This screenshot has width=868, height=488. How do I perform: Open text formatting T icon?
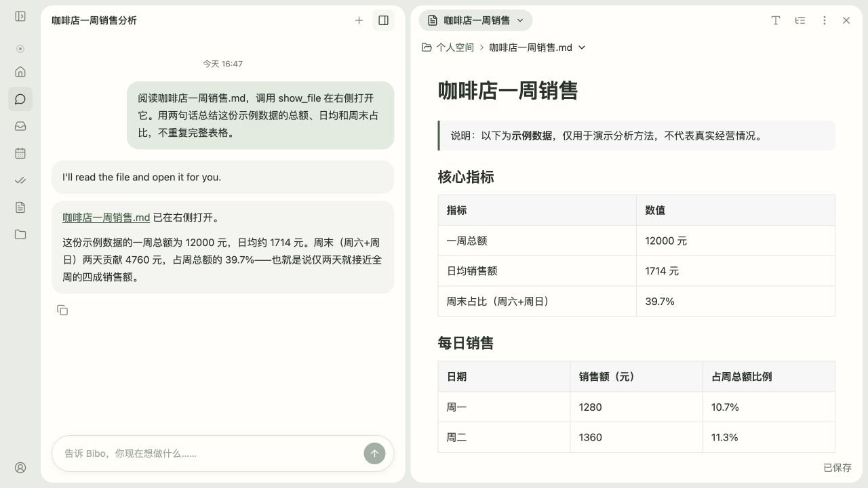click(776, 20)
